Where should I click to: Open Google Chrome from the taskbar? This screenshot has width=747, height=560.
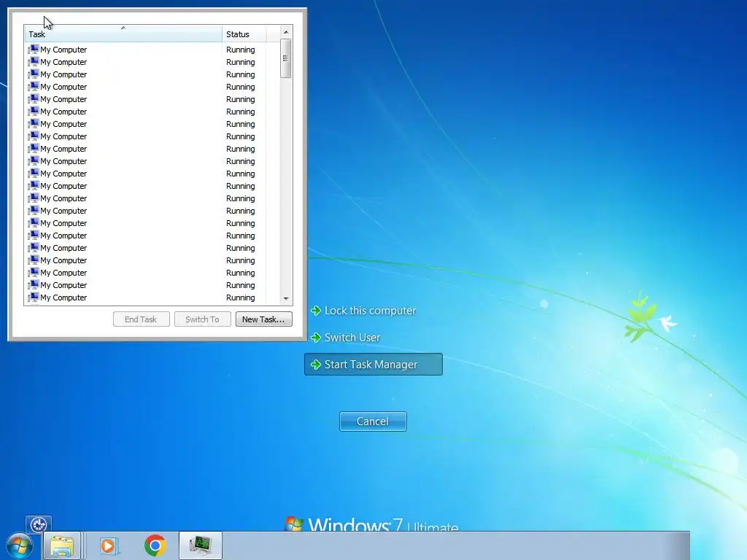tap(155, 545)
